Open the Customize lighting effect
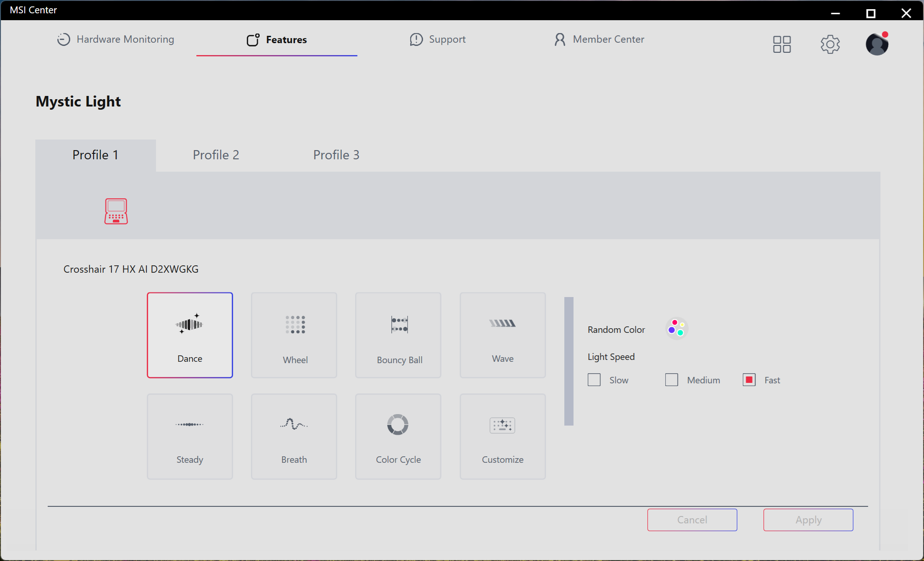The image size is (924, 561). point(502,437)
